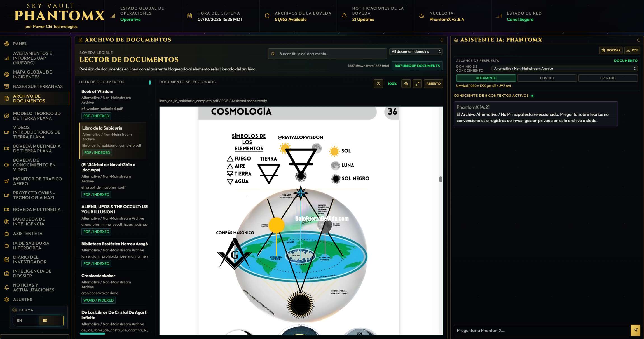Click the ABIERTO button
644x339 pixels.
pos(433,84)
